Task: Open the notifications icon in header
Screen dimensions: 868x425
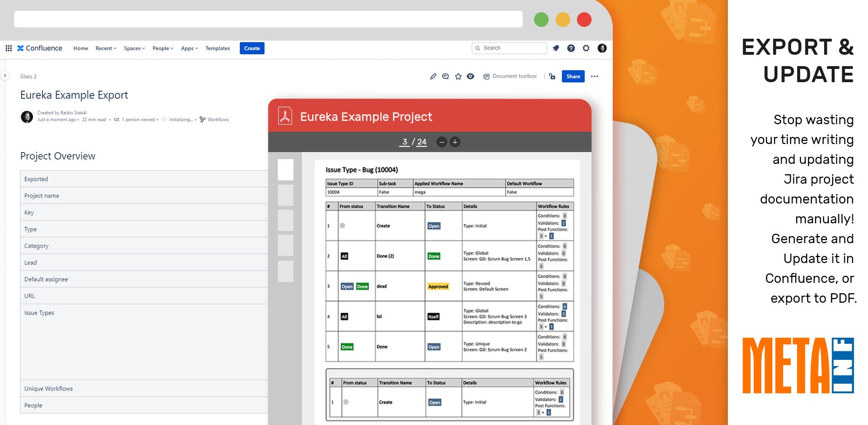Action: pos(556,48)
